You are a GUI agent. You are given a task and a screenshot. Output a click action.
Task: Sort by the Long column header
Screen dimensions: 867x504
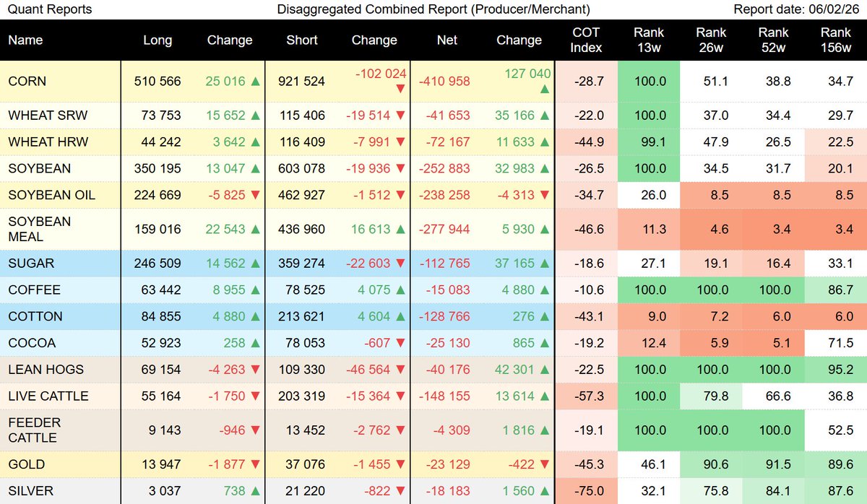click(158, 40)
